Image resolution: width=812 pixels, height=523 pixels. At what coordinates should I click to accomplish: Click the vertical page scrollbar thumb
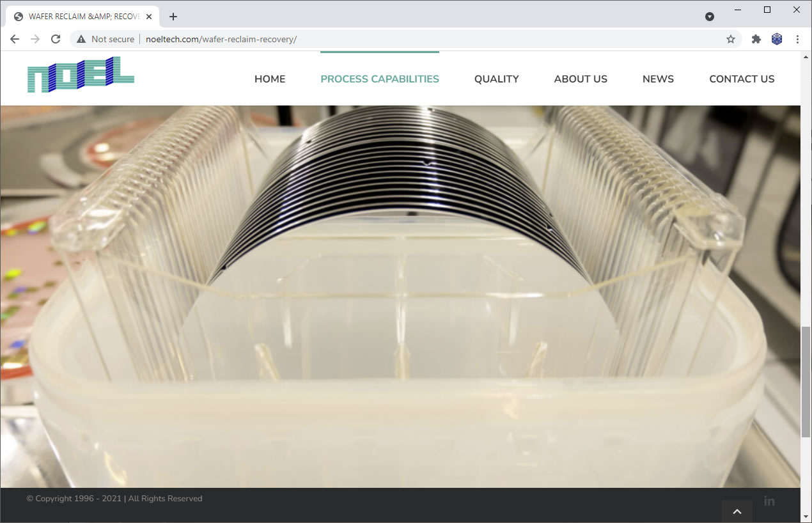[806, 382]
